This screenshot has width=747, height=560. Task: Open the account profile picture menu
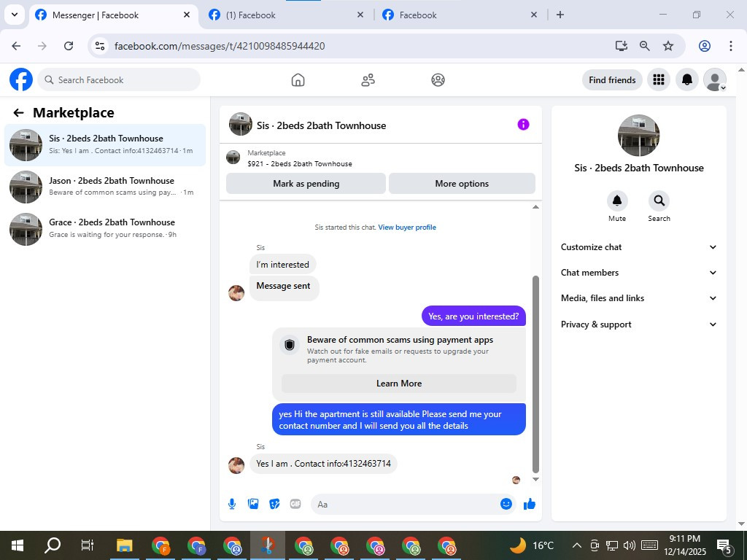(x=715, y=79)
